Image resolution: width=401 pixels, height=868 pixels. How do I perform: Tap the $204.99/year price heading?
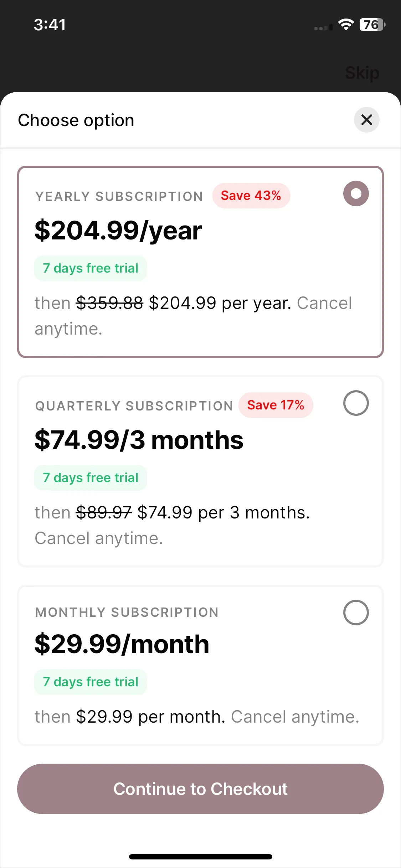point(118,231)
